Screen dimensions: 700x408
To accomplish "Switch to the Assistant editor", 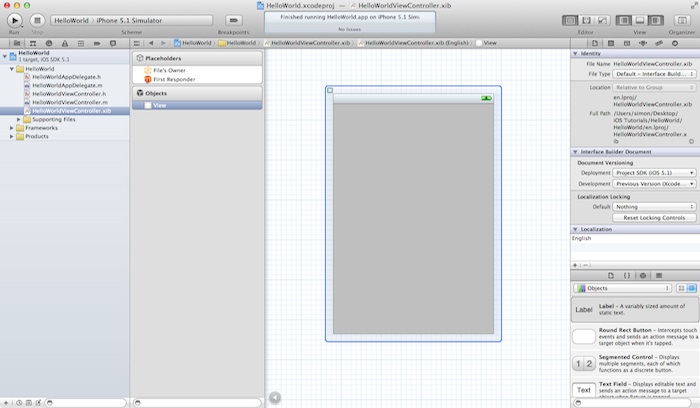I will [x=584, y=20].
